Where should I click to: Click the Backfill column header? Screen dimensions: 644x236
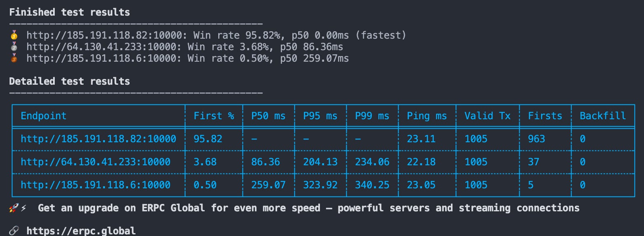603,116
